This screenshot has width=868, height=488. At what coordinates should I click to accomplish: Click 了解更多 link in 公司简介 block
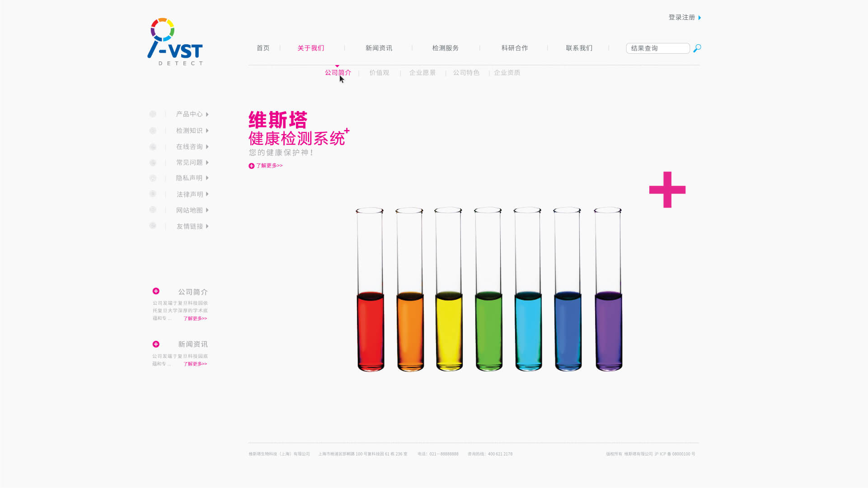coord(195,318)
